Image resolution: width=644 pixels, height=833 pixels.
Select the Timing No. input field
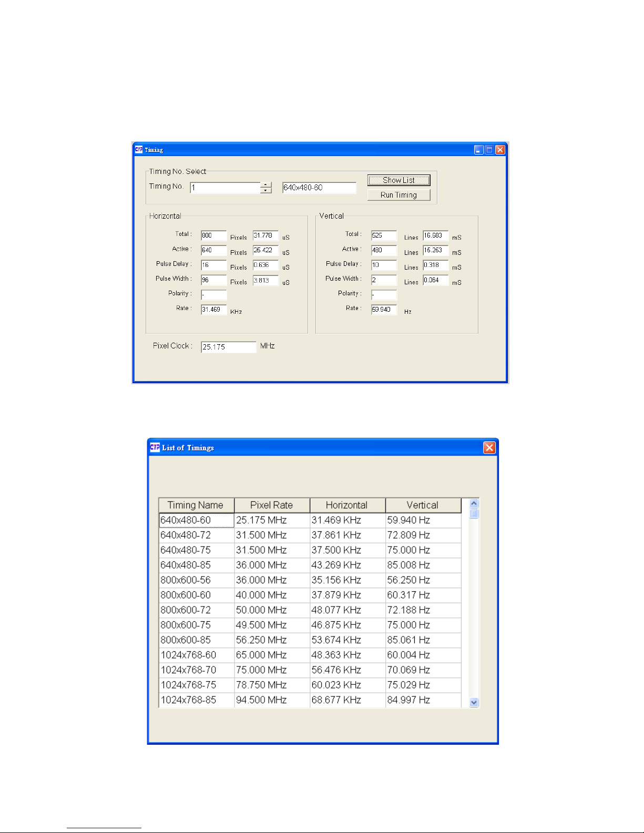pos(225,188)
